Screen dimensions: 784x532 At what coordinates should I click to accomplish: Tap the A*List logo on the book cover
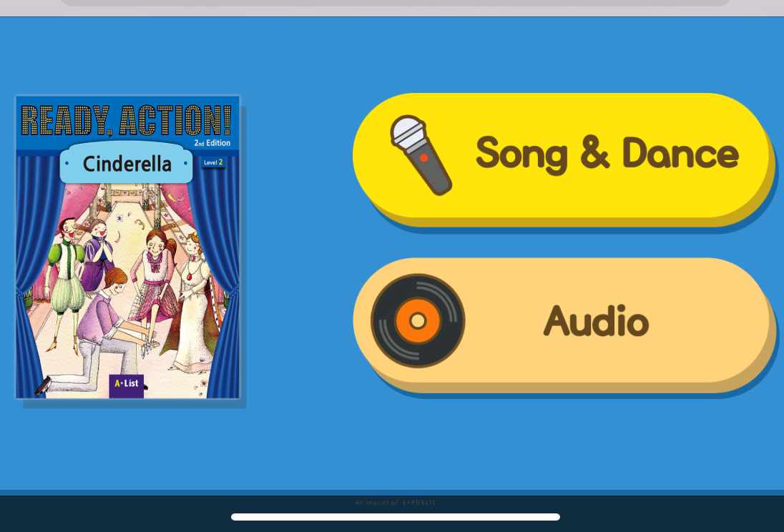click(x=127, y=385)
